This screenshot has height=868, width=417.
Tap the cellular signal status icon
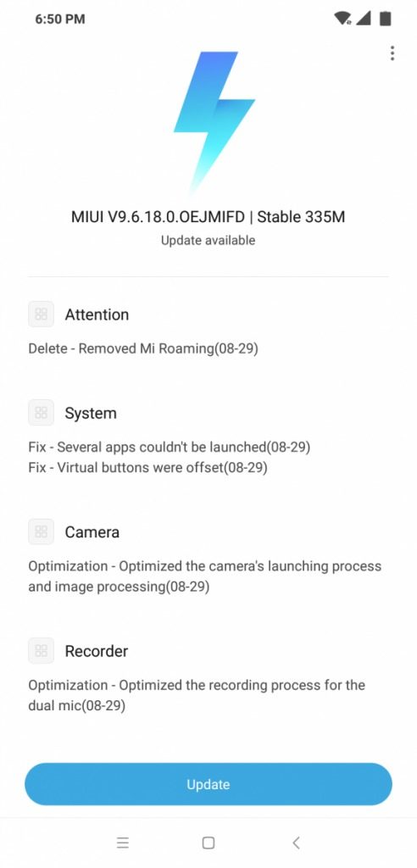[x=364, y=19]
